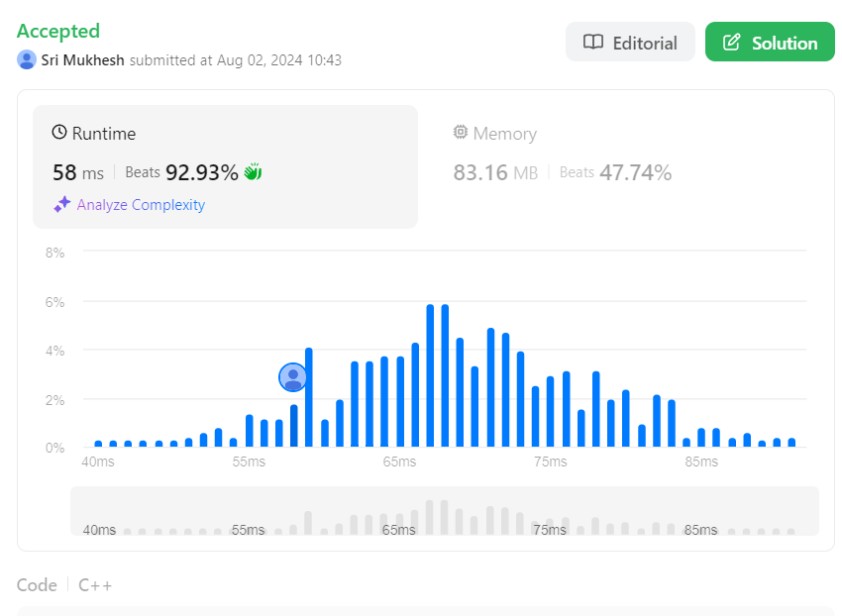Click the rightmost bar in the runtime histogram

[x=791, y=442]
